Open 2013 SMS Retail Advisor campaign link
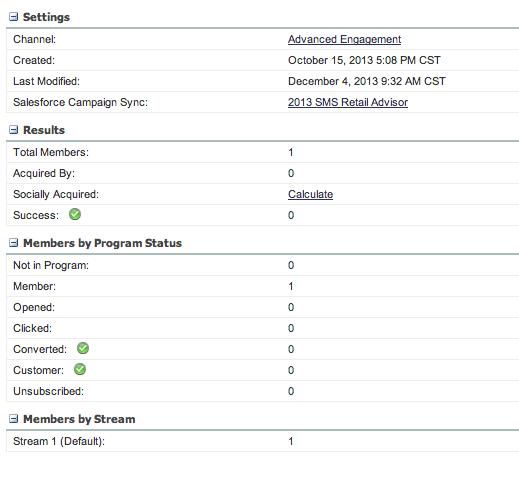 pos(348,102)
